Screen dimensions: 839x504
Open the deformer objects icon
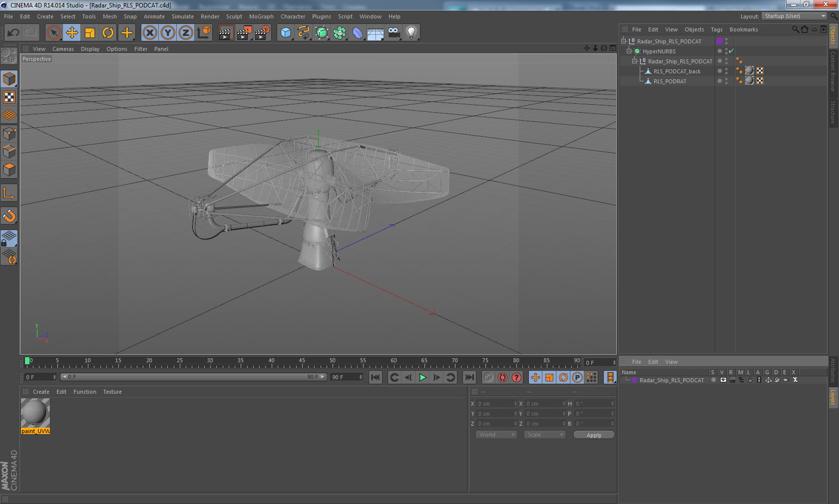[x=358, y=33]
